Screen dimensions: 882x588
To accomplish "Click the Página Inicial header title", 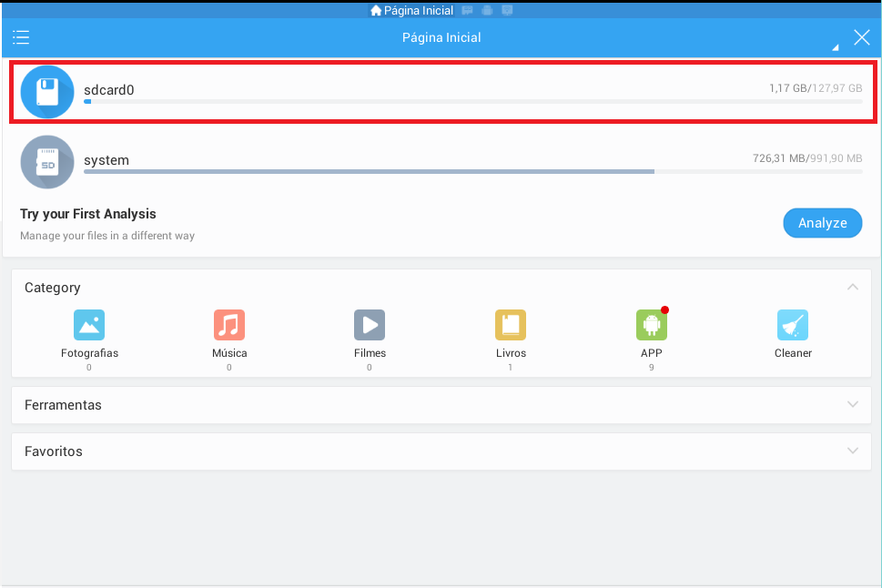I will tap(441, 37).
